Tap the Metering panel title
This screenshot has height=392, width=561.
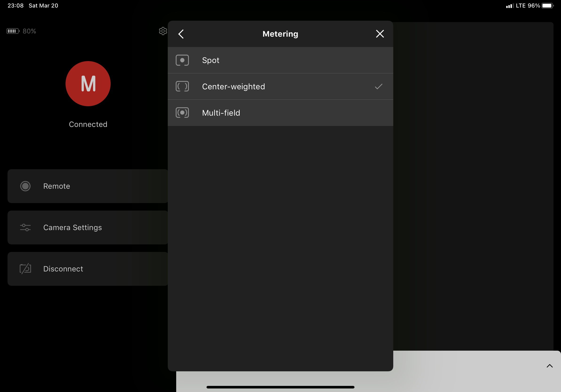tap(280, 34)
